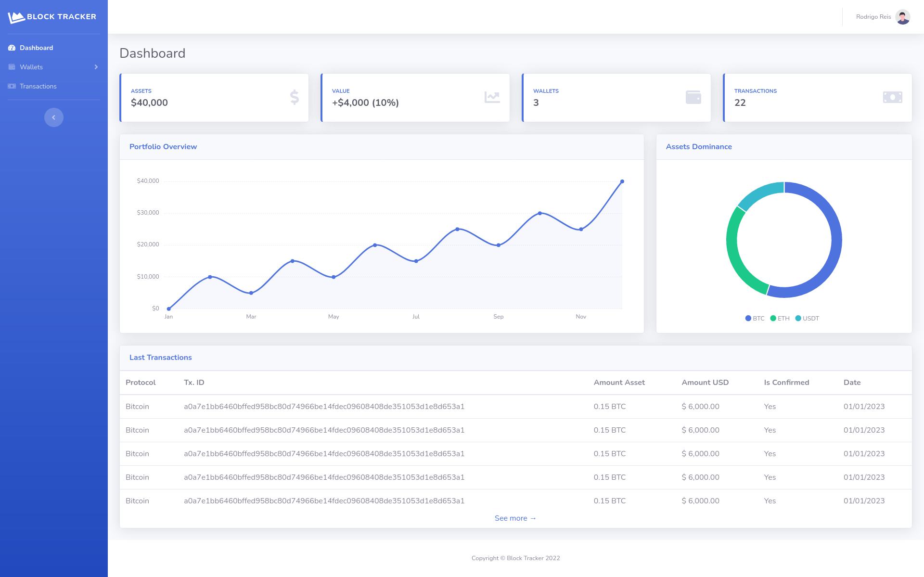The height and width of the screenshot is (577, 924).
Task: Click the line chart icon in Value card
Action: tap(492, 97)
